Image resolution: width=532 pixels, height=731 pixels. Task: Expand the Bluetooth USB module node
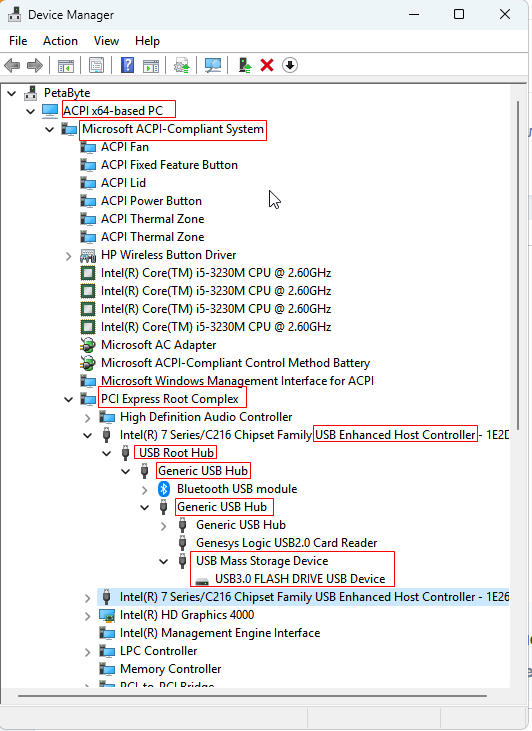point(145,490)
